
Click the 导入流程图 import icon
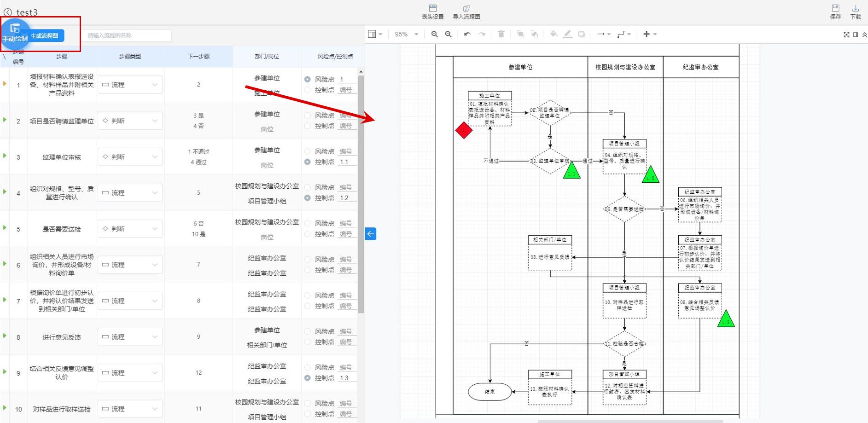(x=466, y=11)
